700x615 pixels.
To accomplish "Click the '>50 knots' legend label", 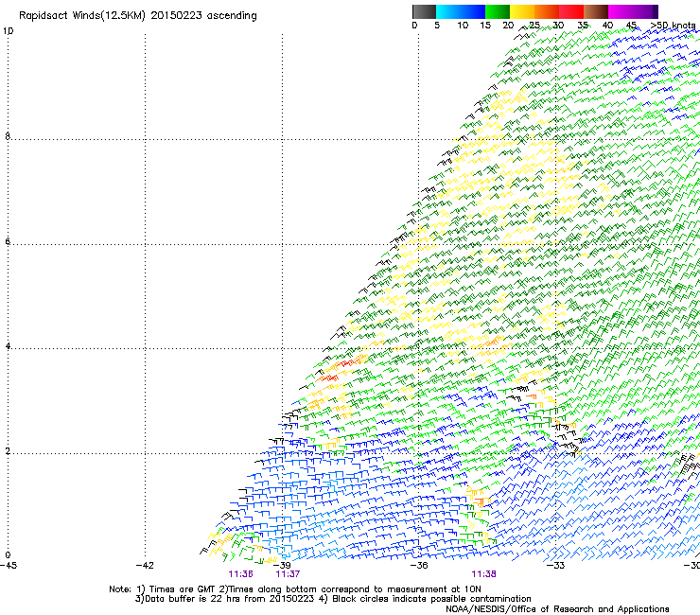I will click(673, 25).
